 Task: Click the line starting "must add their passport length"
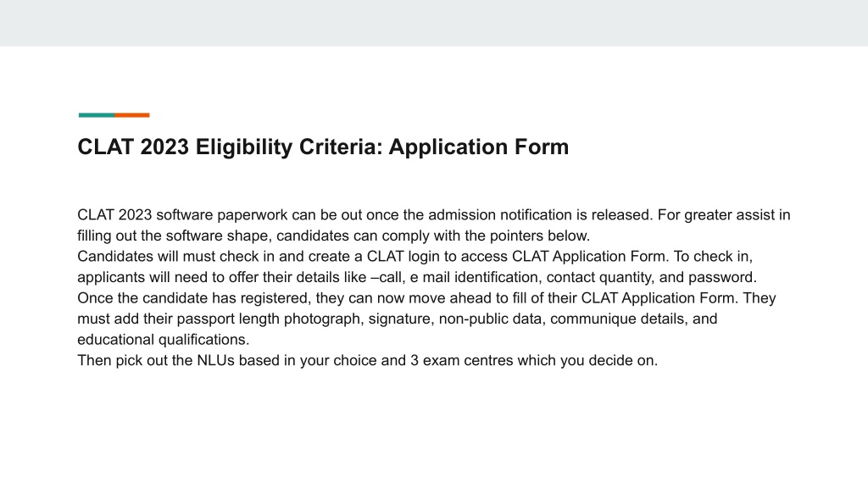point(397,319)
